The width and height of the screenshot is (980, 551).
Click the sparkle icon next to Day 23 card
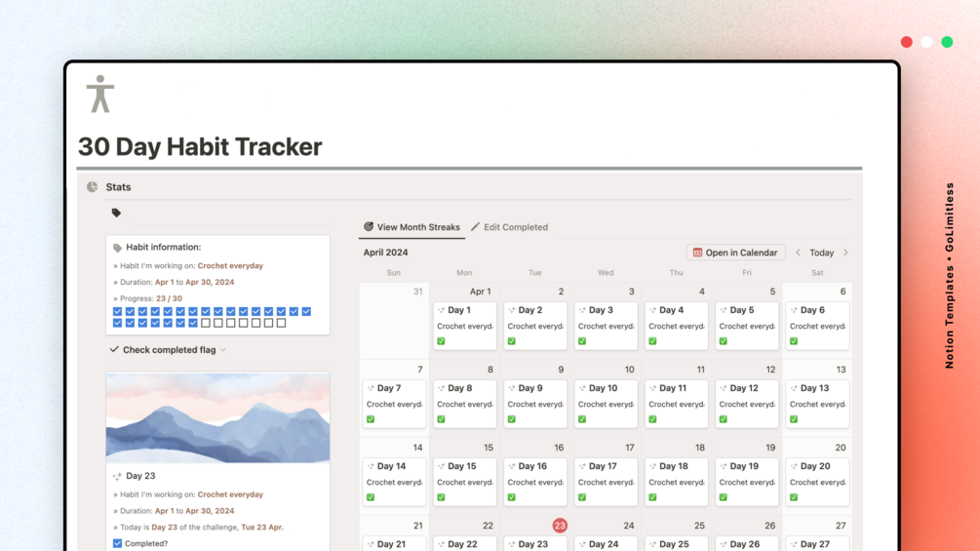pyautogui.click(x=117, y=476)
